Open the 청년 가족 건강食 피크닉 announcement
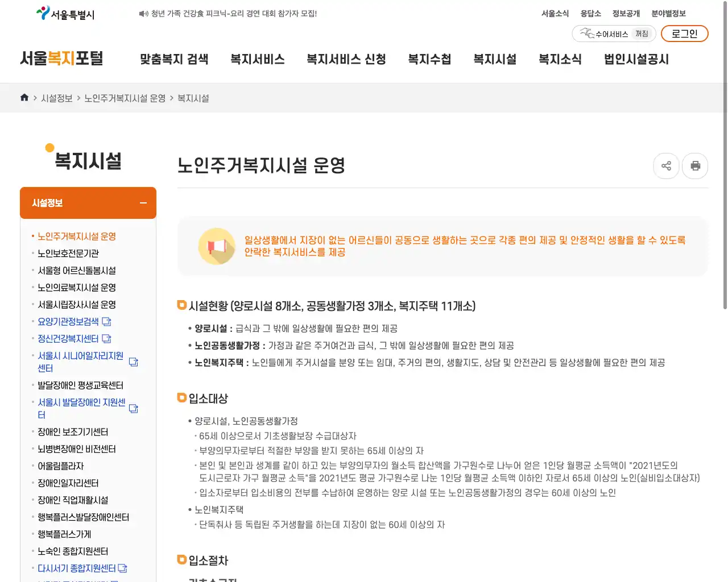 [234, 14]
